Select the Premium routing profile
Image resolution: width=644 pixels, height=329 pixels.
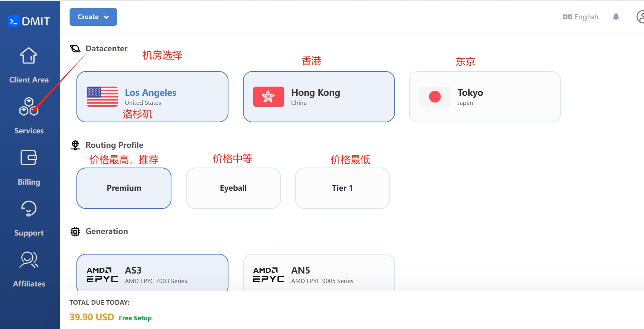[124, 188]
